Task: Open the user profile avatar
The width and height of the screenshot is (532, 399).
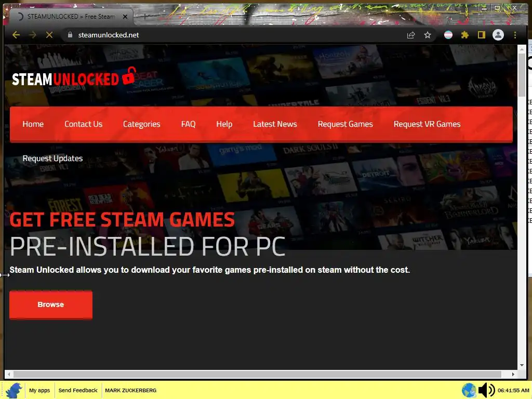Action: point(498,35)
